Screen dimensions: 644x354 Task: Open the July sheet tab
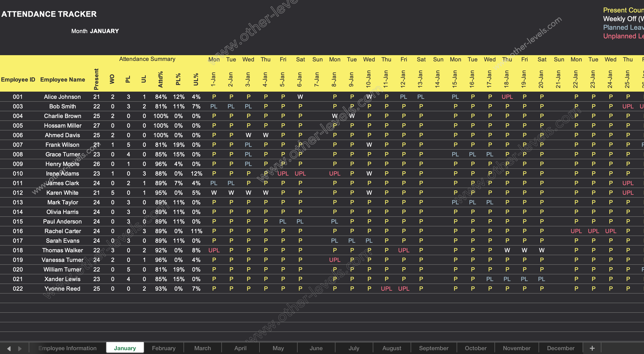click(x=354, y=348)
